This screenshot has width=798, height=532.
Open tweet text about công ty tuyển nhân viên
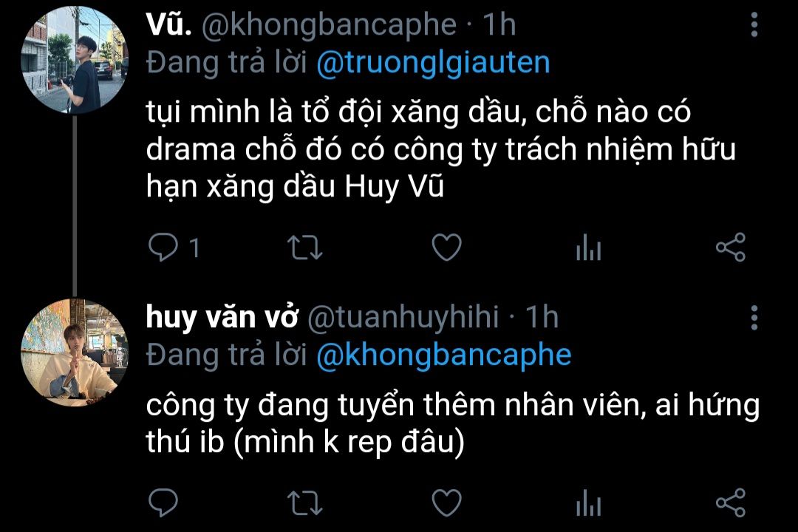[x=452, y=423]
